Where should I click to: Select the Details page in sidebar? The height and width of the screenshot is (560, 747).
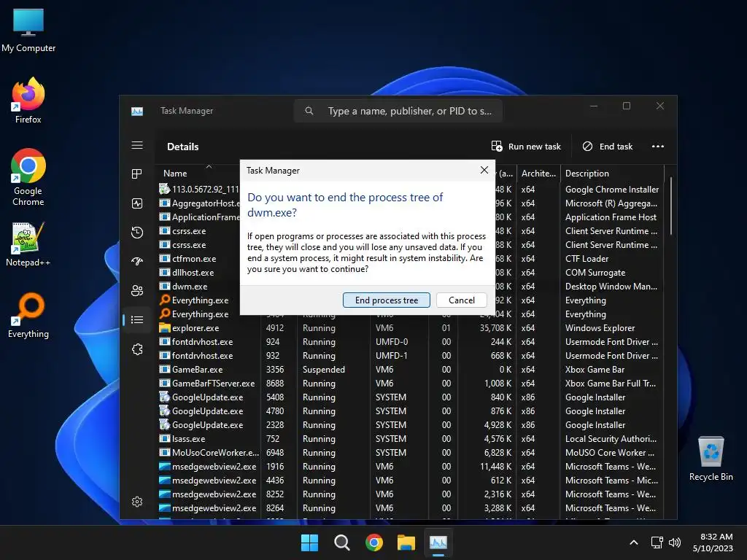tap(137, 319)
